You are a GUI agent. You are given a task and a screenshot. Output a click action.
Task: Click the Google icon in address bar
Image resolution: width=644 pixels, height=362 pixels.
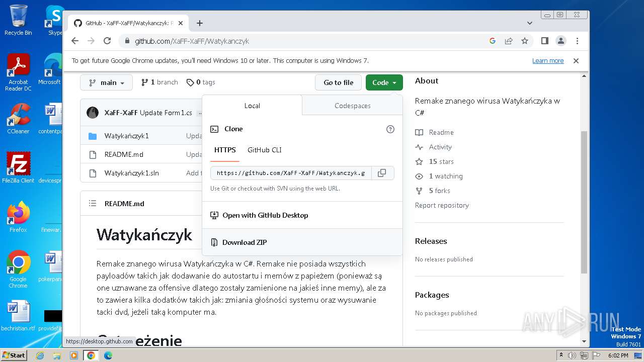click(x=493, y=41)
